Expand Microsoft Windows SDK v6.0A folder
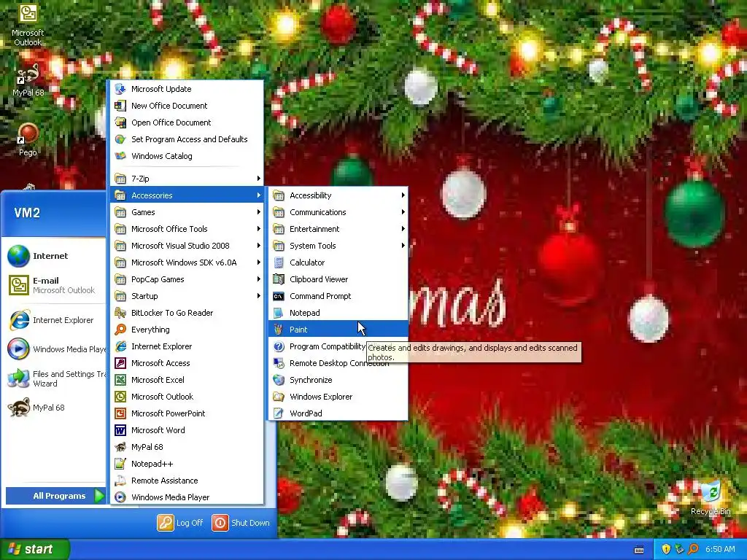 click(x=187, y=262)
